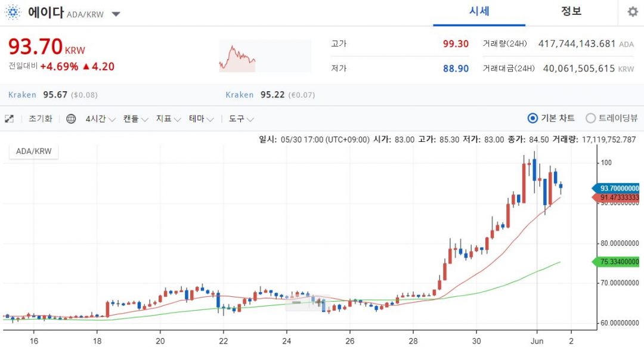Screen dimensions: 644x347
Task: Open the 지표 indicators dropdown
Action: pyautogui.click(x=168, y=119)
